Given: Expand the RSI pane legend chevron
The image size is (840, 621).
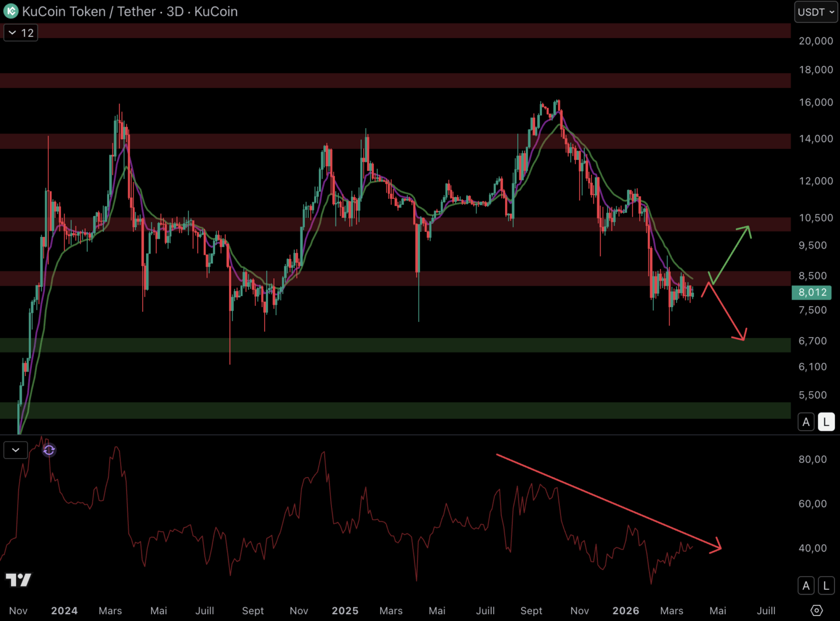Looking at the screenshot, I should (x=16, y=450).
